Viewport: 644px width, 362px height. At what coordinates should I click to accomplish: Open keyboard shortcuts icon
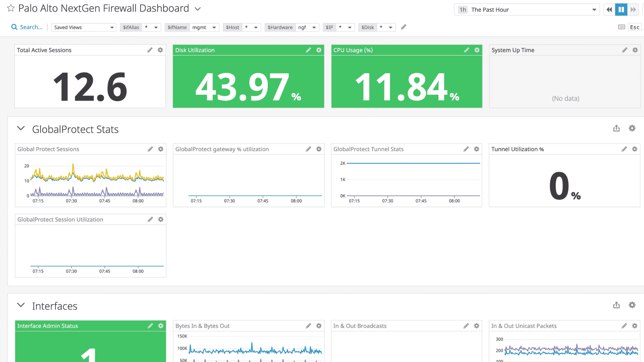(622, 27)
